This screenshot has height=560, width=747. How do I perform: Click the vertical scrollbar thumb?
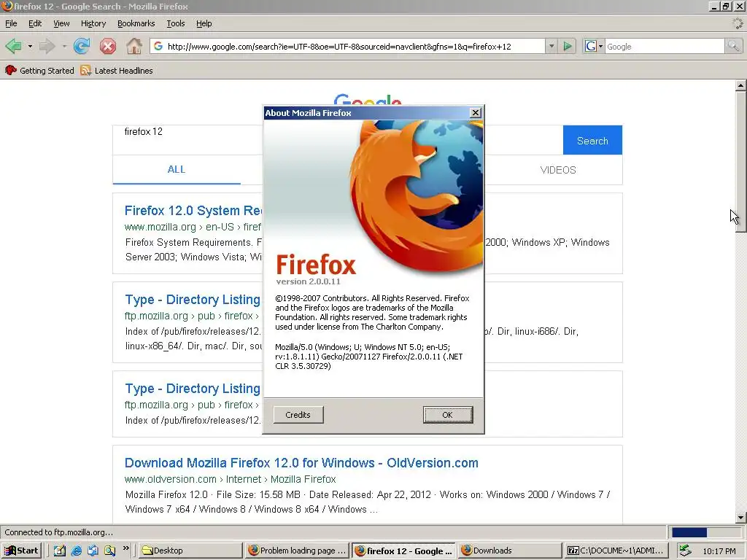740,161
